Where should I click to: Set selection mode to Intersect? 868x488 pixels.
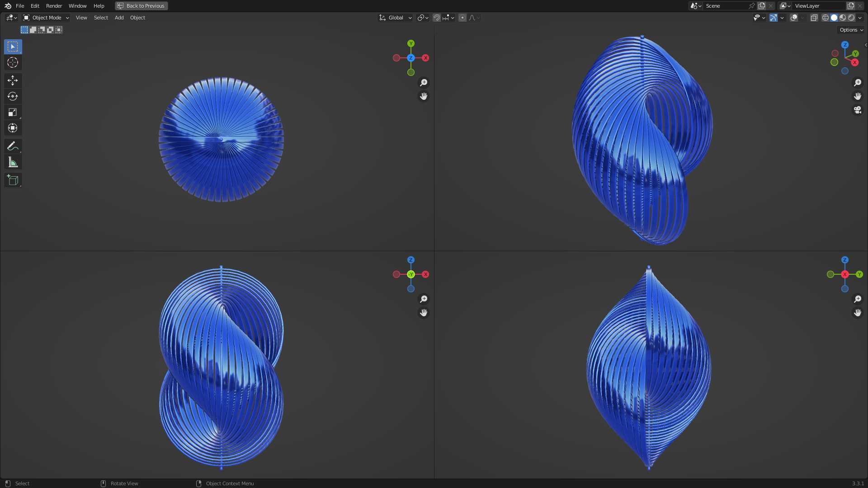click(x=59, y=30)
